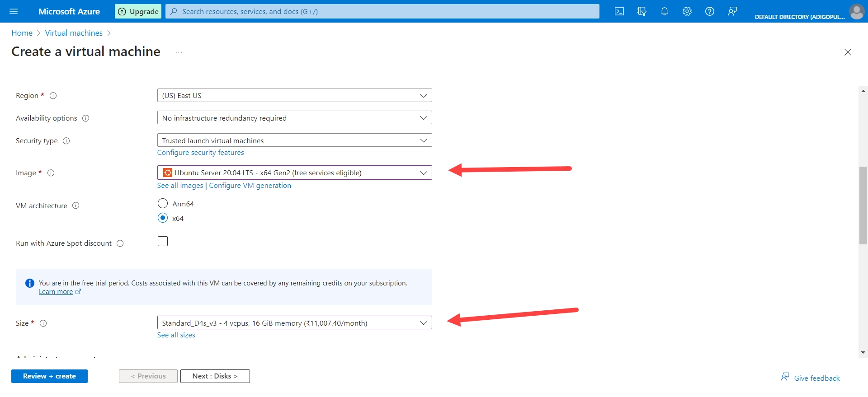Close the Create a virtual machine pane
This screenshot has height=397, width=868.
(x=848, y=52)
